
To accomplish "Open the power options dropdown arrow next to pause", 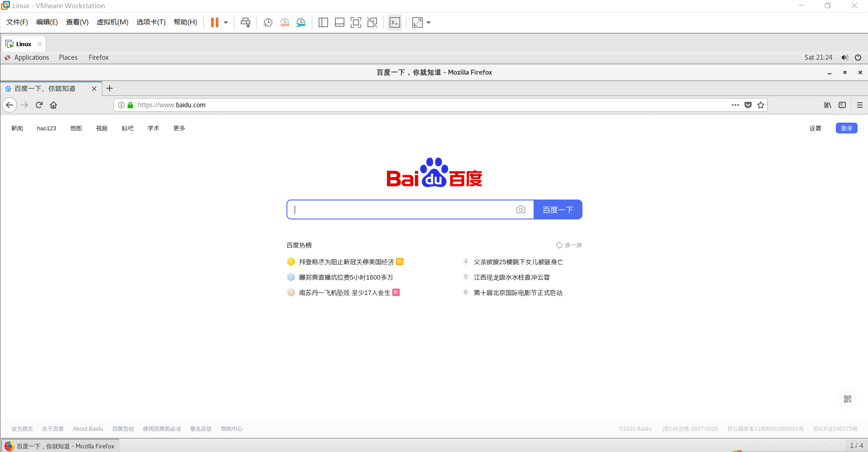I will (226, 22).
